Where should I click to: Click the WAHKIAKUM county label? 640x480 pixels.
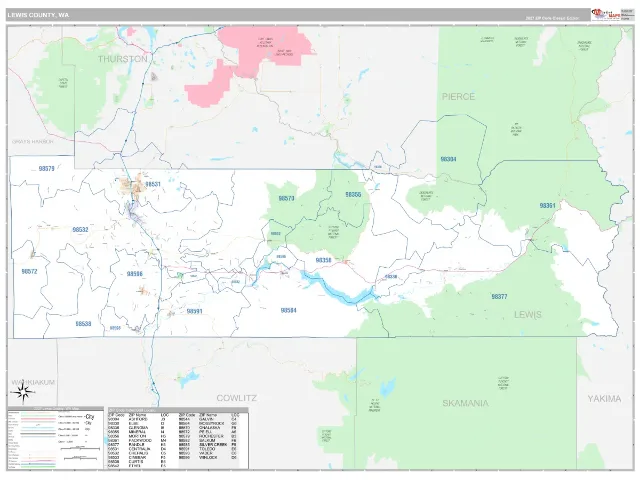coord(33,382)
